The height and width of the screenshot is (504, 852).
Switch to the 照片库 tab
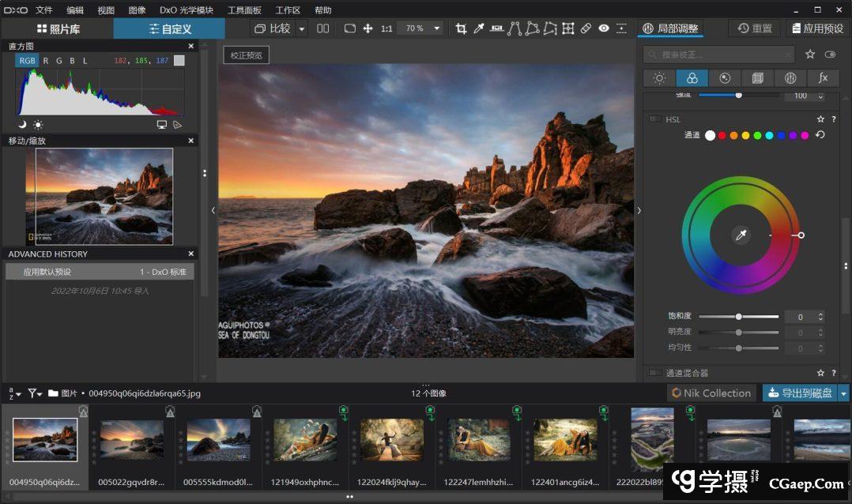(x=58, y=29)
